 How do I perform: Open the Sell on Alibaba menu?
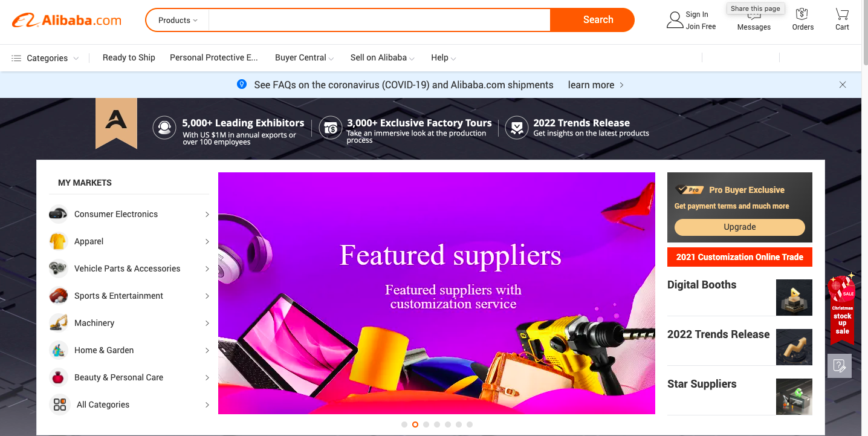click(x=382, y=57)
